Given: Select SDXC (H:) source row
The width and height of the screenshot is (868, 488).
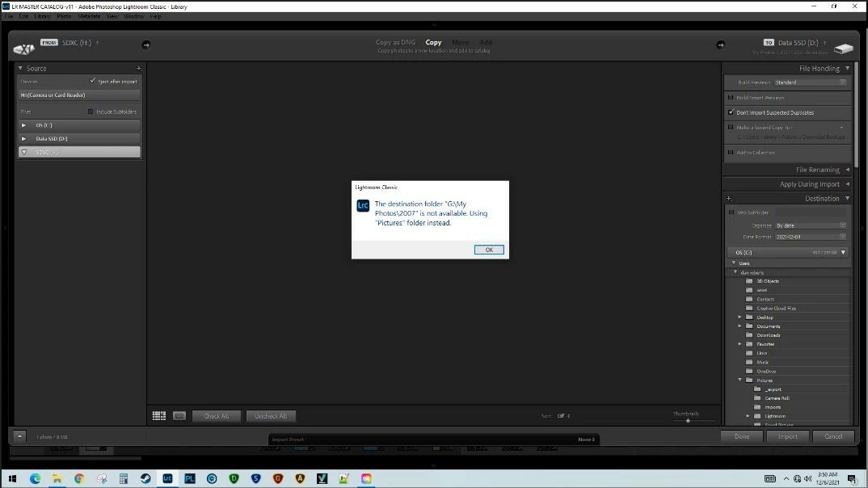Looking at the screenshot, I should [79, 152].
